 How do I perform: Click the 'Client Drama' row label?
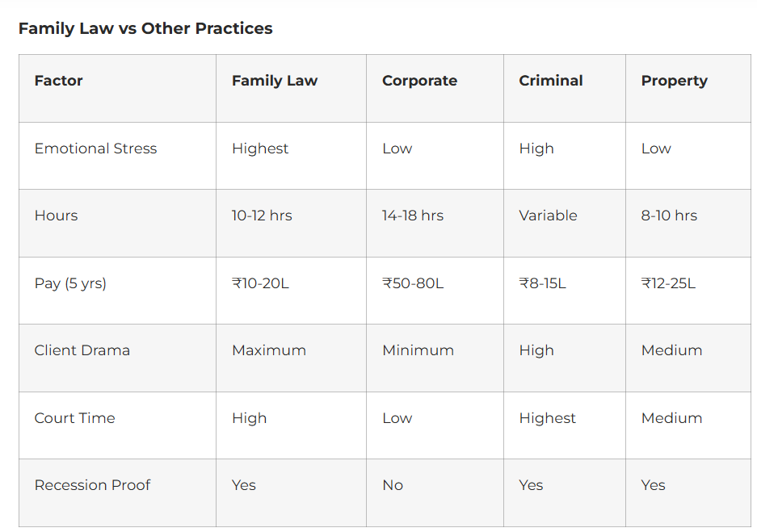click(82, 350)
